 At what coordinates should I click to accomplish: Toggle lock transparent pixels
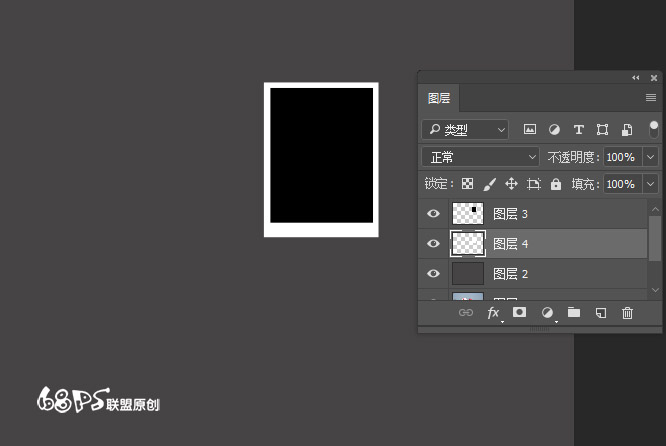tap(466, 184)
